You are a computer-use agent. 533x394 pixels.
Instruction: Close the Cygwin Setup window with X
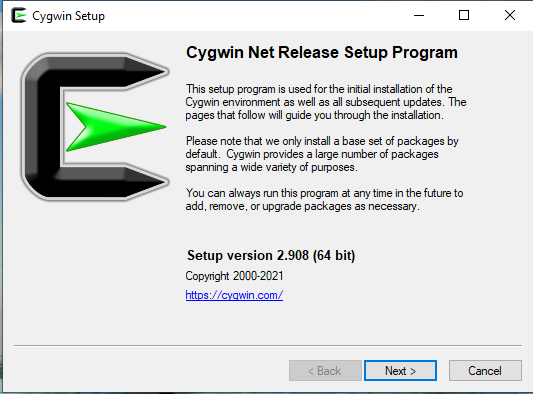510,15
